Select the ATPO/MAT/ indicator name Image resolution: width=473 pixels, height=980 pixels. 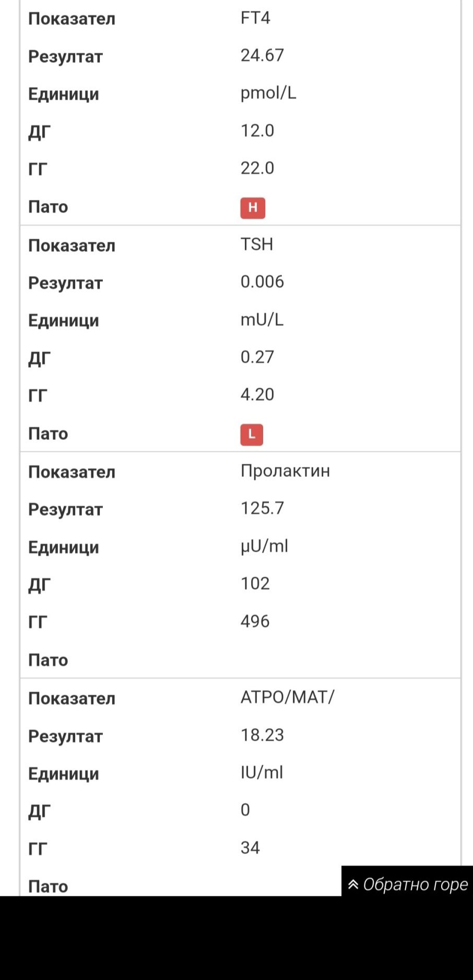[x=287, y=697]
